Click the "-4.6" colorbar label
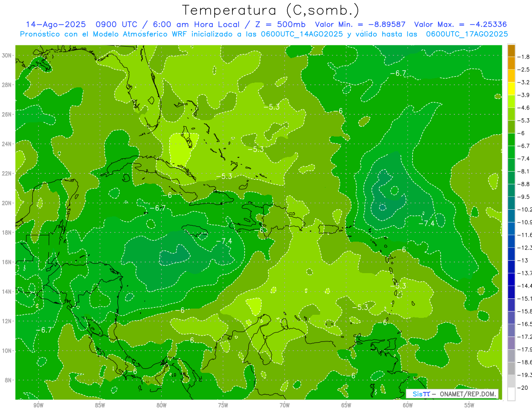The width and height of the screenshot is (532, 411). coord(524,108)
